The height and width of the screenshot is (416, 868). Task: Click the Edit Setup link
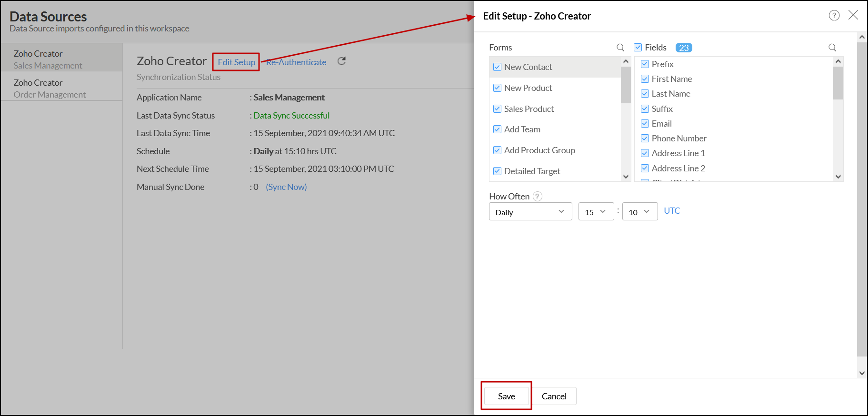click(x=236, y=62)
